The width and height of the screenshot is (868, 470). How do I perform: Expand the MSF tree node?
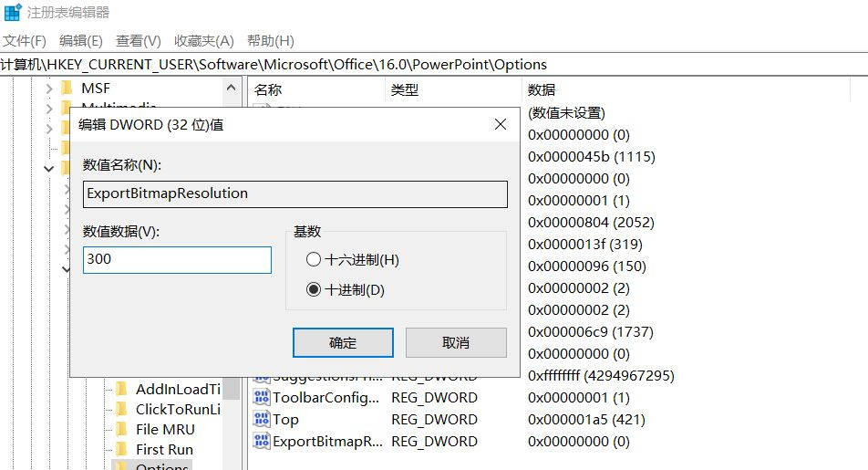click(48, 89)
